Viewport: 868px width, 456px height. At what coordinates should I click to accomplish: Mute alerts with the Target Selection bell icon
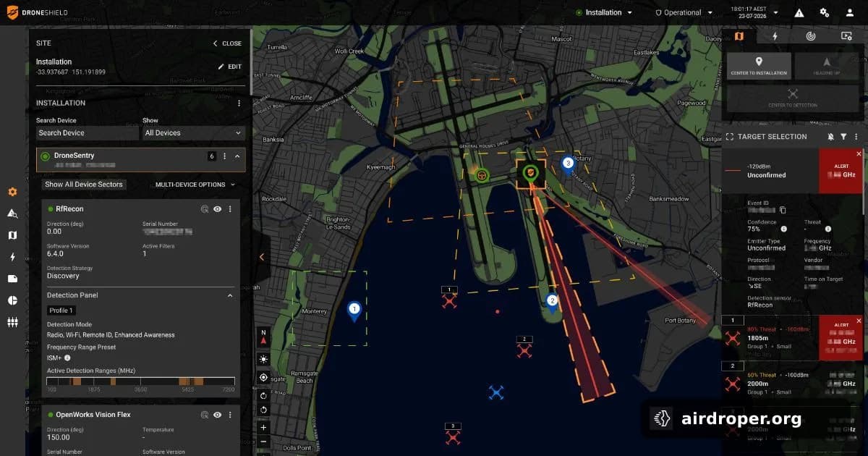tap(830, 137)
